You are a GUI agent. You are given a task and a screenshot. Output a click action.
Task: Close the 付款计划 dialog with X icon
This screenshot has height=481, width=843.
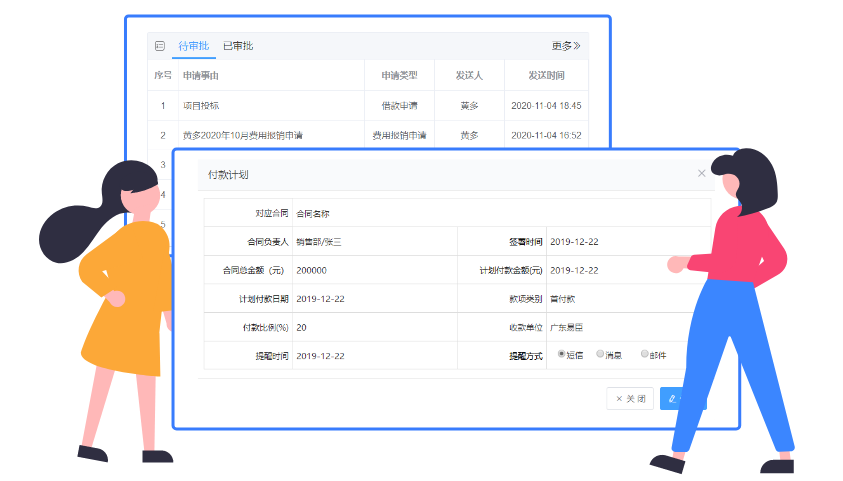pyautogui.click(x=701, y=173)
